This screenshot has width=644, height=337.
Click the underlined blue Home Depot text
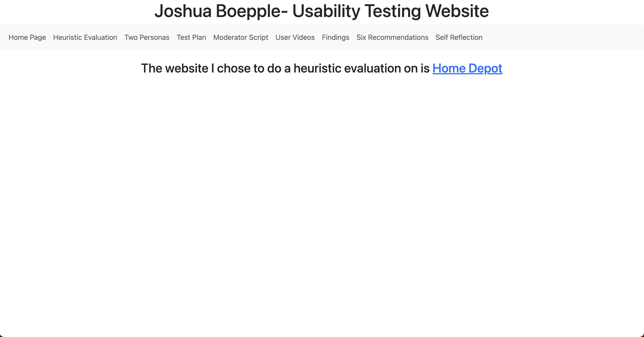click(467, 68)
